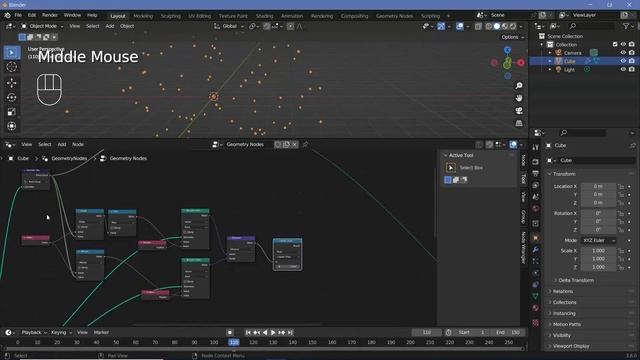Open the Object properties tab icon
Screen dimensions: 640x360
point(536,238)
